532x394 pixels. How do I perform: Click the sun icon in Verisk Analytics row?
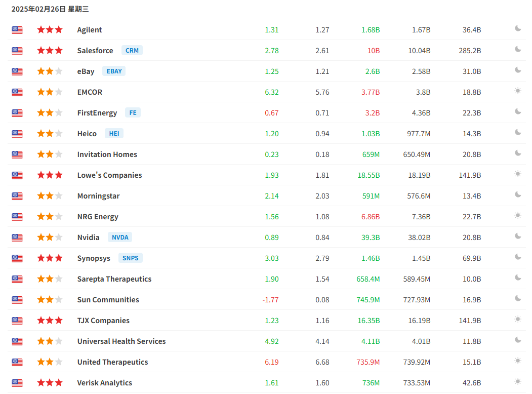(518, 382)
